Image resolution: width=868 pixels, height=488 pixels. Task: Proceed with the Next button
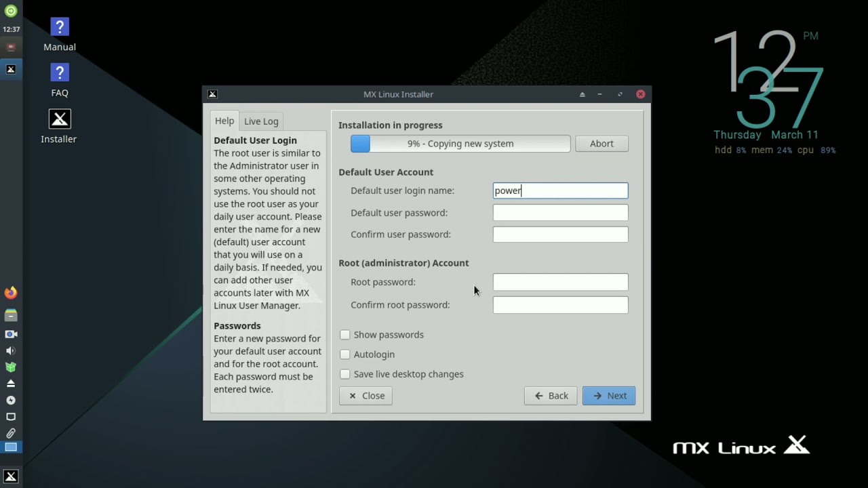609,396
